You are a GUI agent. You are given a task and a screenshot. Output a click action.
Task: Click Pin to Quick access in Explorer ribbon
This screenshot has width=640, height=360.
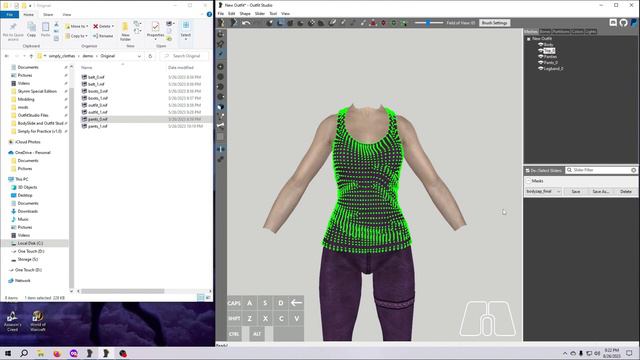[13, 31]
